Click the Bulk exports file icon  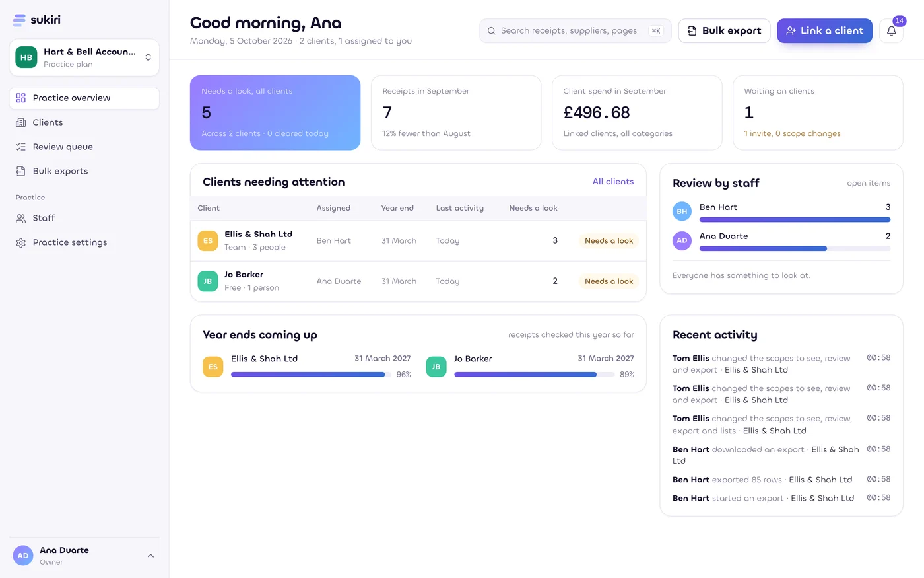click(x=21, y=171)
